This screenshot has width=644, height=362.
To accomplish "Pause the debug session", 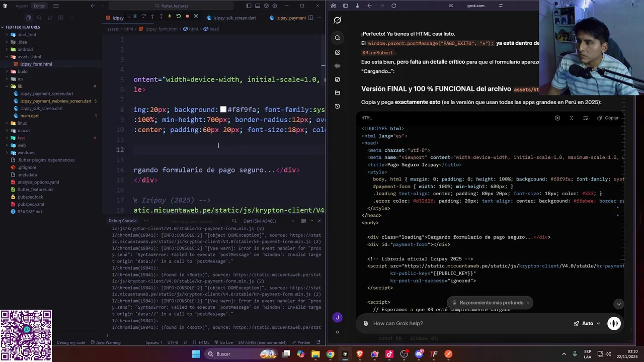I will pos(135,17).
